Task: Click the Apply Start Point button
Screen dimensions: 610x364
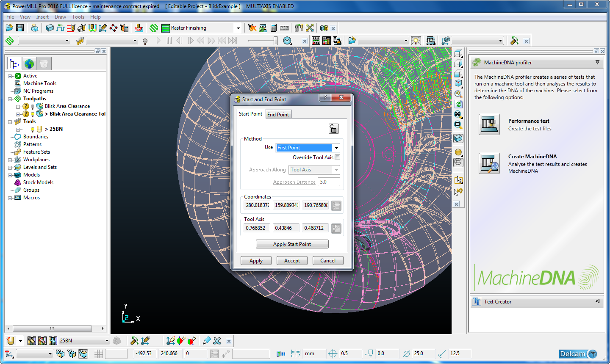Action: point(292,244)
